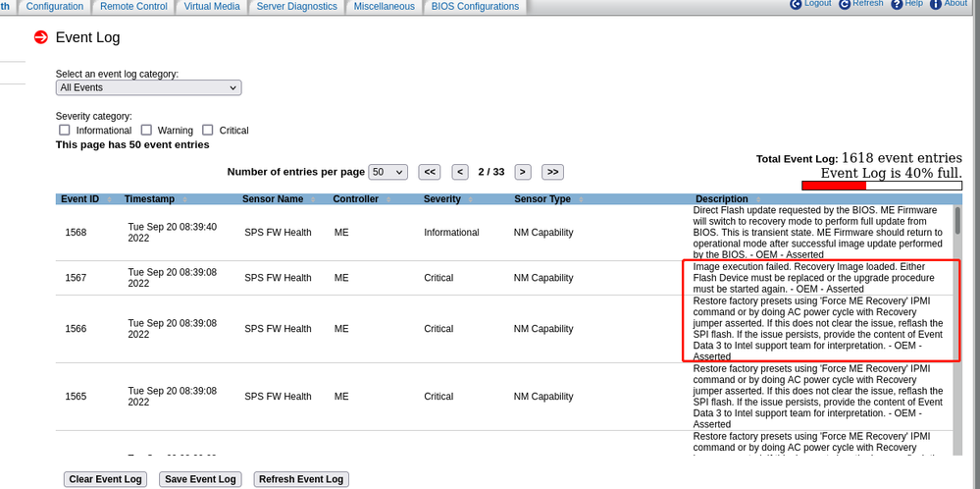Select event ID 1567 cell
Image resolution: width=980 pixels, height=489 pixels.
click(76, 278)
